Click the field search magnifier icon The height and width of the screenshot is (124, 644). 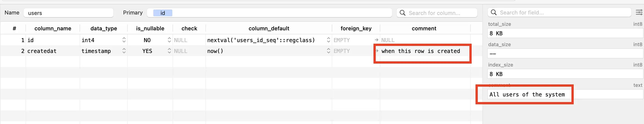pos(493,12)
